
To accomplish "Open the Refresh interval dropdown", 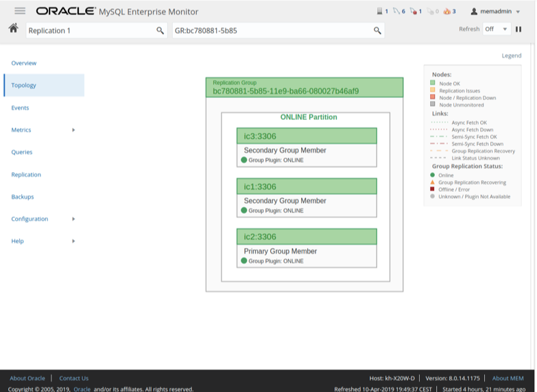I will tap(497, 29).
